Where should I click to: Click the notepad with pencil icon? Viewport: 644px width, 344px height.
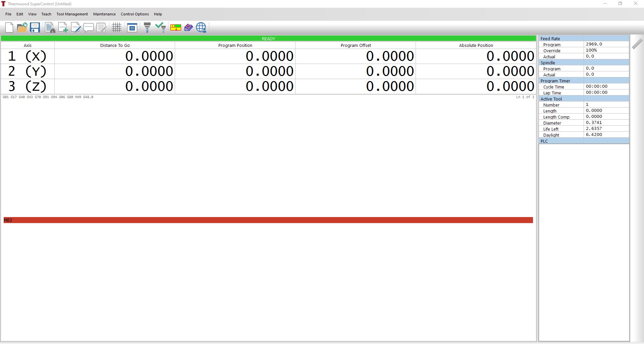(101, 27)
